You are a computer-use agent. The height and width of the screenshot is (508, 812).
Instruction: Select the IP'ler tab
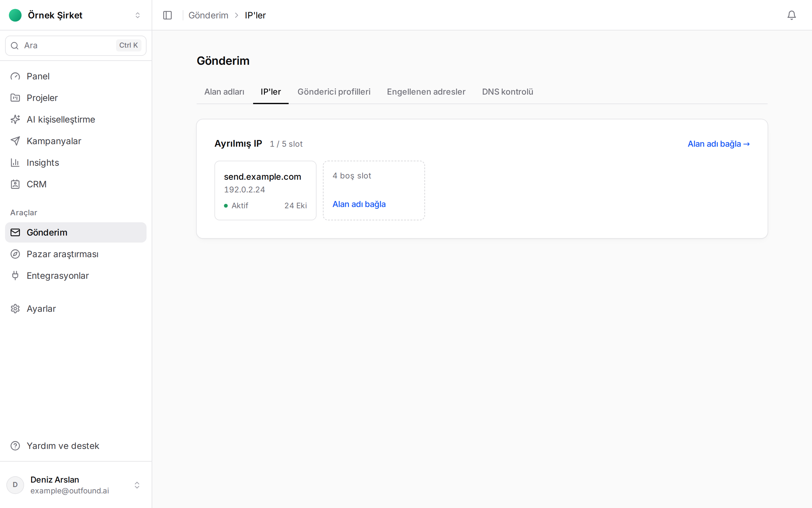(271, 92)
